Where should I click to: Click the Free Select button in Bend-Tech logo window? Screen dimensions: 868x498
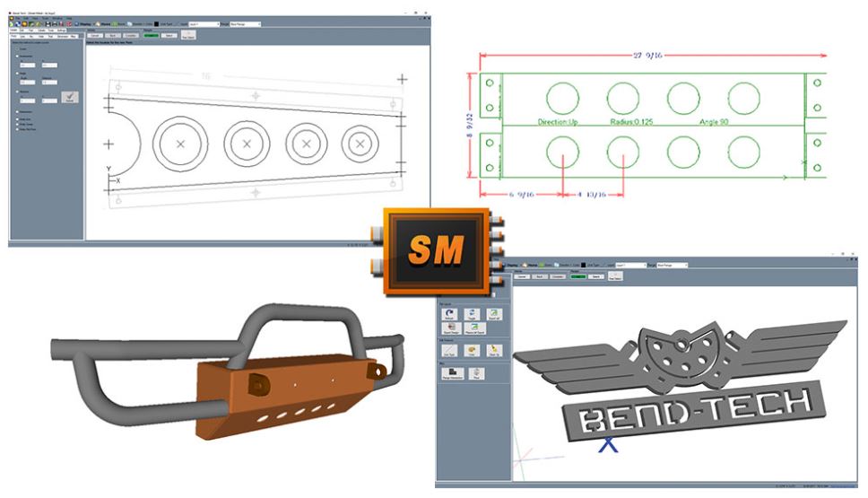tap(615, 275)
